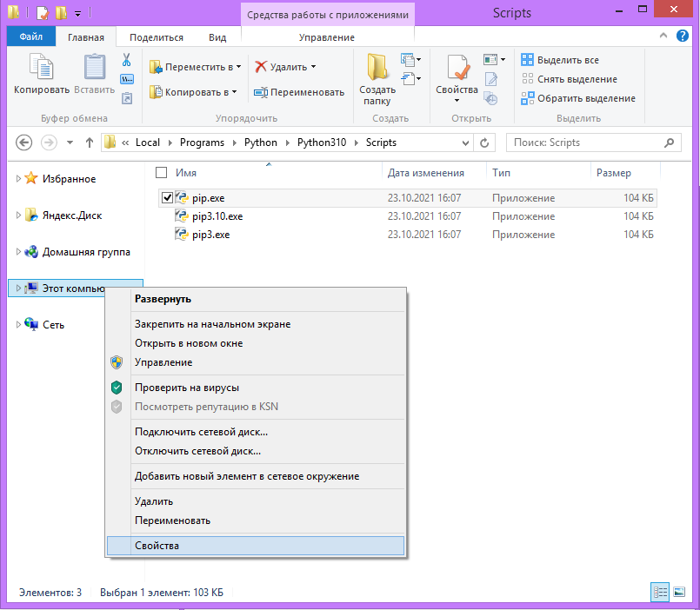
Task: Expand the Сеть tree node
Action: (18, 324)
